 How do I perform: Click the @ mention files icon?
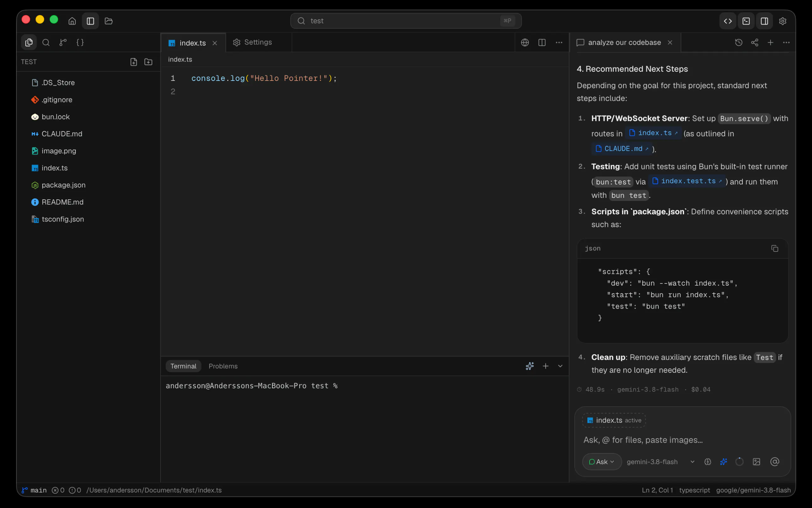pos(775,462)
